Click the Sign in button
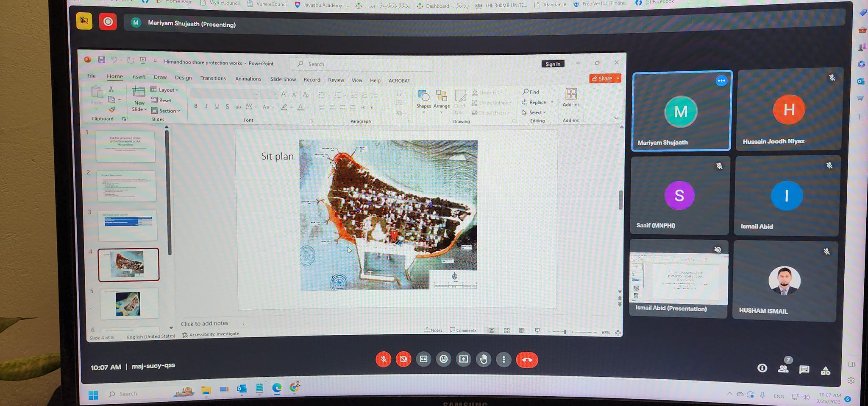This screenshot has width=868, height=406. pos(553,64)
